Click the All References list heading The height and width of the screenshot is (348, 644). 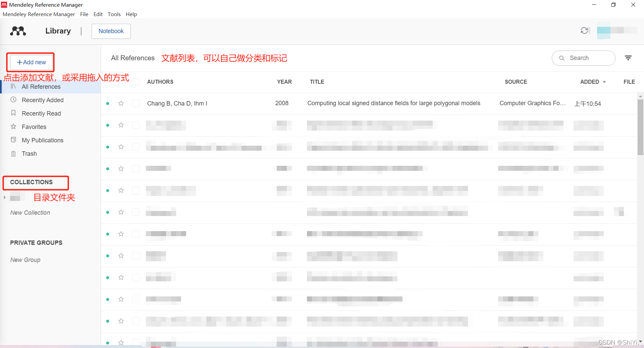pos(133,58)
